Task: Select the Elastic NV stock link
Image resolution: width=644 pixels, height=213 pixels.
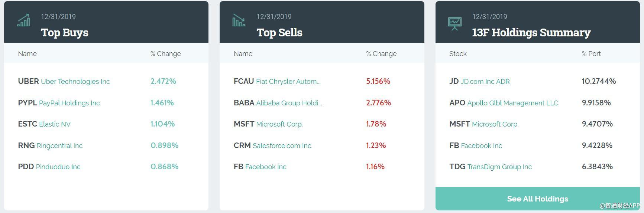Action: (x=55, y=124)
